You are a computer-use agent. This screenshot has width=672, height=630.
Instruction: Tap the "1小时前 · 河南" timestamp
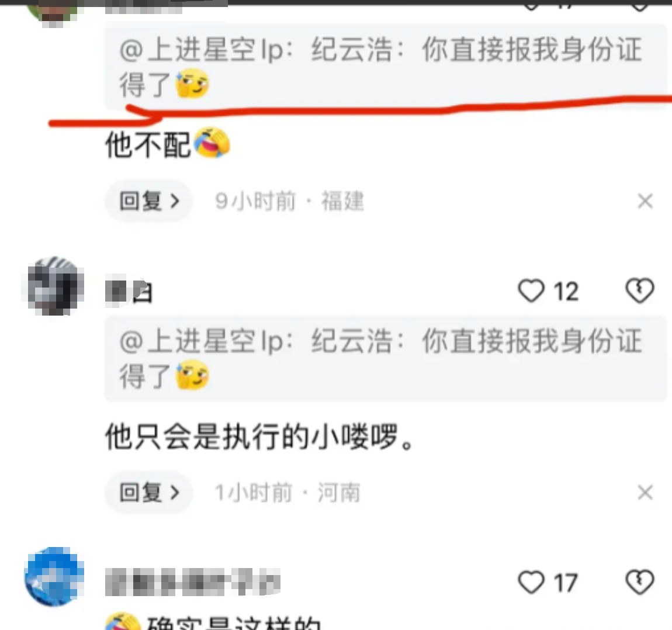click(x=287, y=493)
